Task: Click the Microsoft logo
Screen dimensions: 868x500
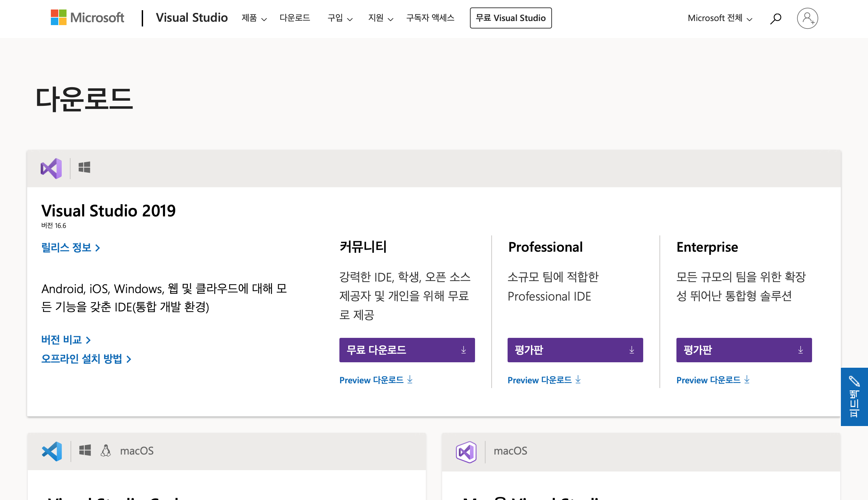Action: [x=87, y=18]
